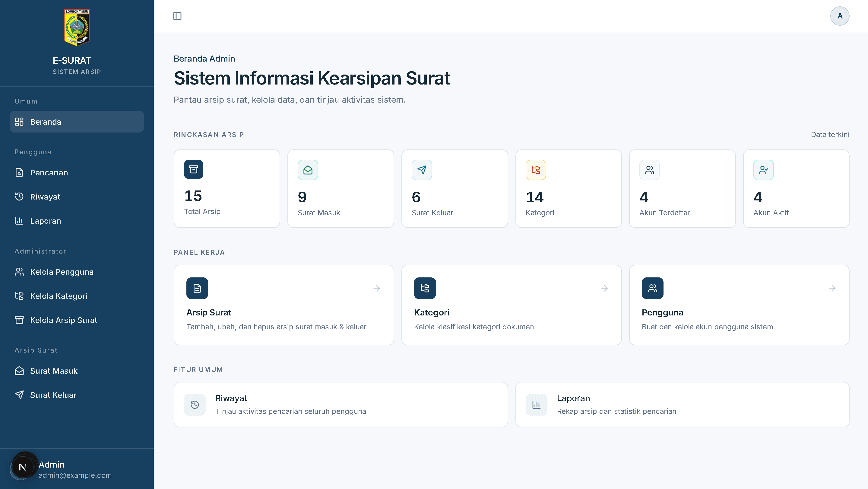Go to Beranda in the sidebar

(x=77, y=122)
